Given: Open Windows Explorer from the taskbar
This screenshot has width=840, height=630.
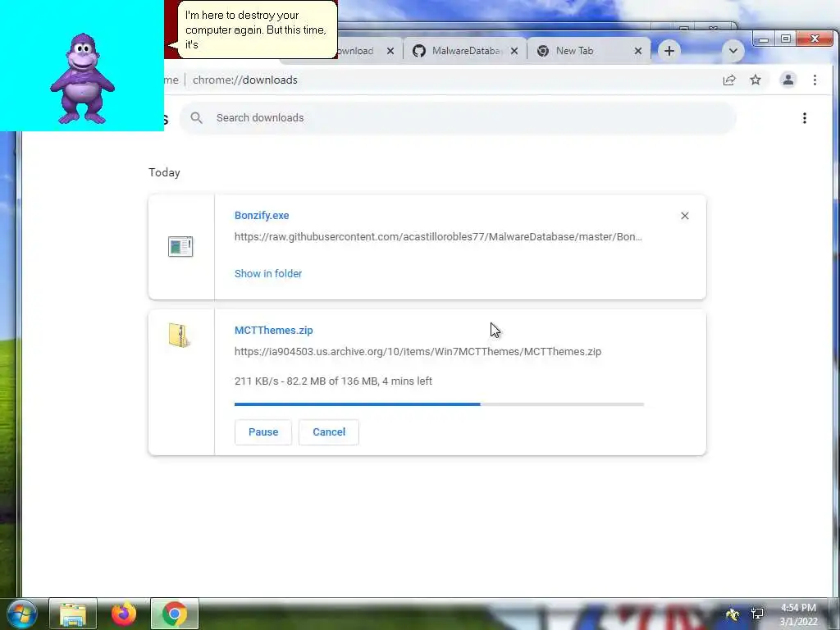Looking at the screenshot, I should click(73, 614).
